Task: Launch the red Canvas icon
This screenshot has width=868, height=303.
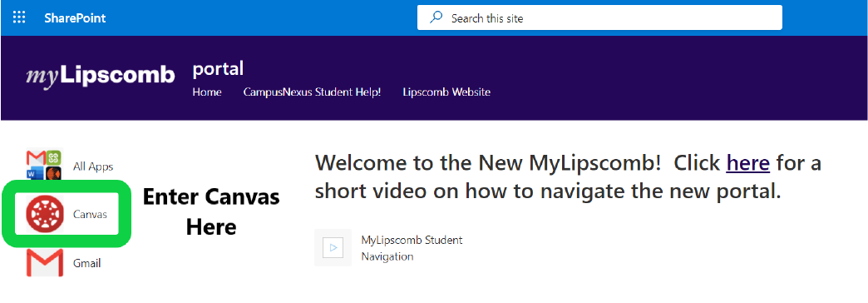Action: pos(45,214)
